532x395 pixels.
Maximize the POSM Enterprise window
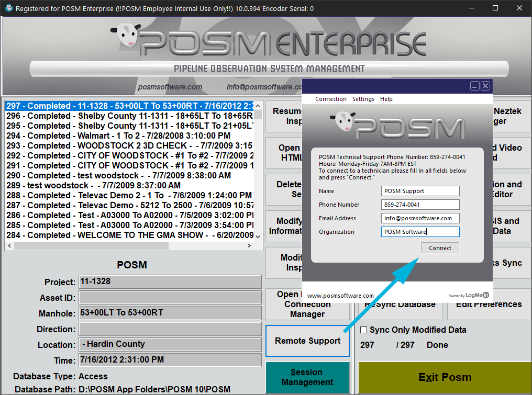(495, 8)
